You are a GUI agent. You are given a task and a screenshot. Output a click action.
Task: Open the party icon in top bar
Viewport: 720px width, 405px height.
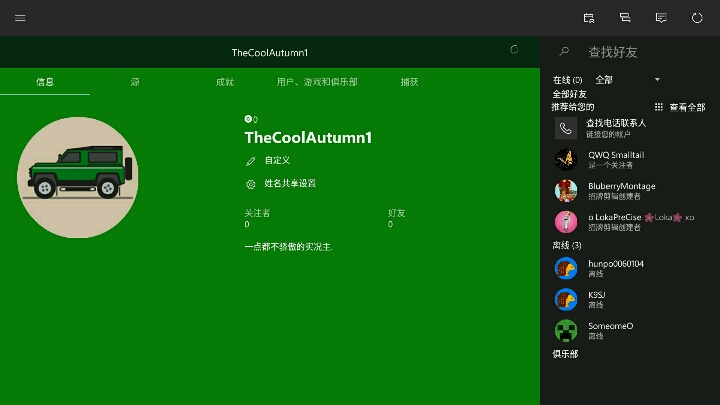(x=625, y=18)
